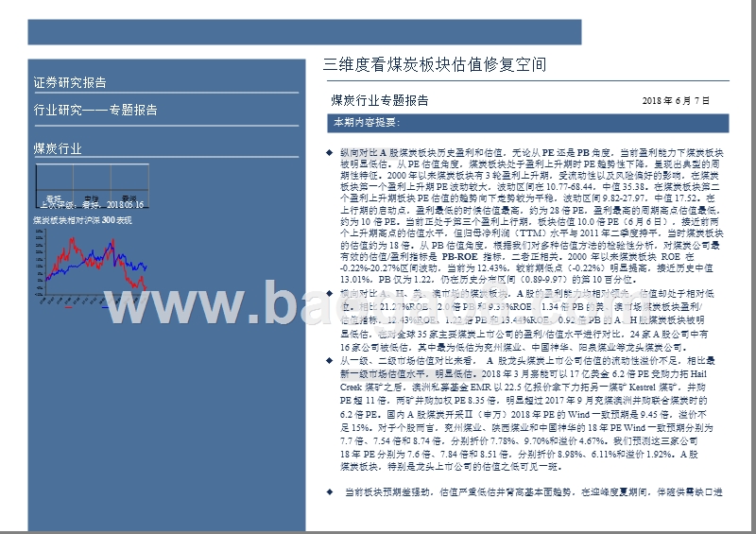Open the red and blue line chart
Viewport: 756px width, 534px height.
(92, 267)
